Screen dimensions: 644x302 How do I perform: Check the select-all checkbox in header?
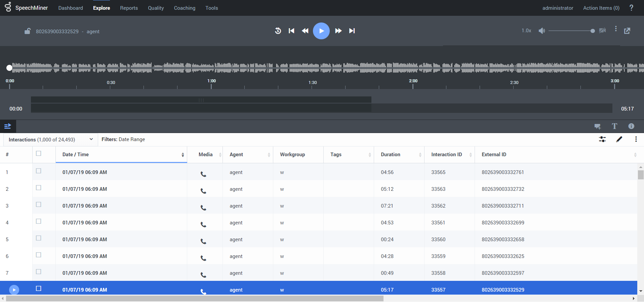tap(39, 154)
